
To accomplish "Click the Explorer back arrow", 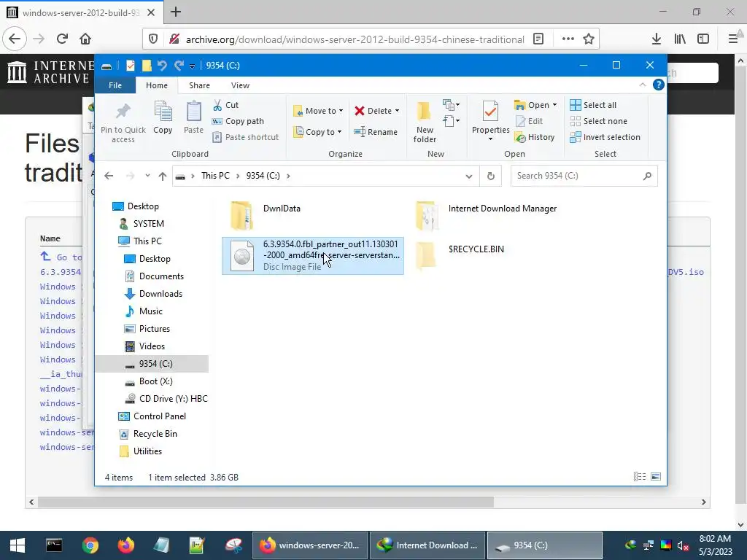I will pyautogui.click(x=109, y=176).
